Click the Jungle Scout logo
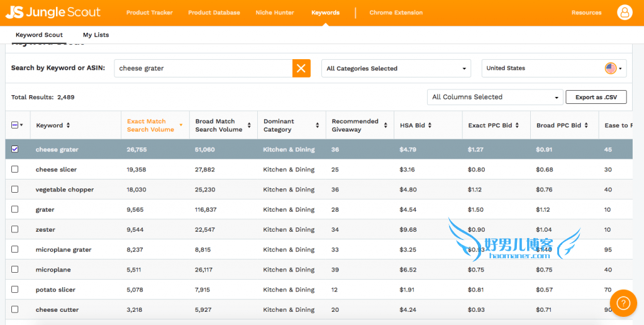Viewport: 644px width, 325px height. (53, 13)
